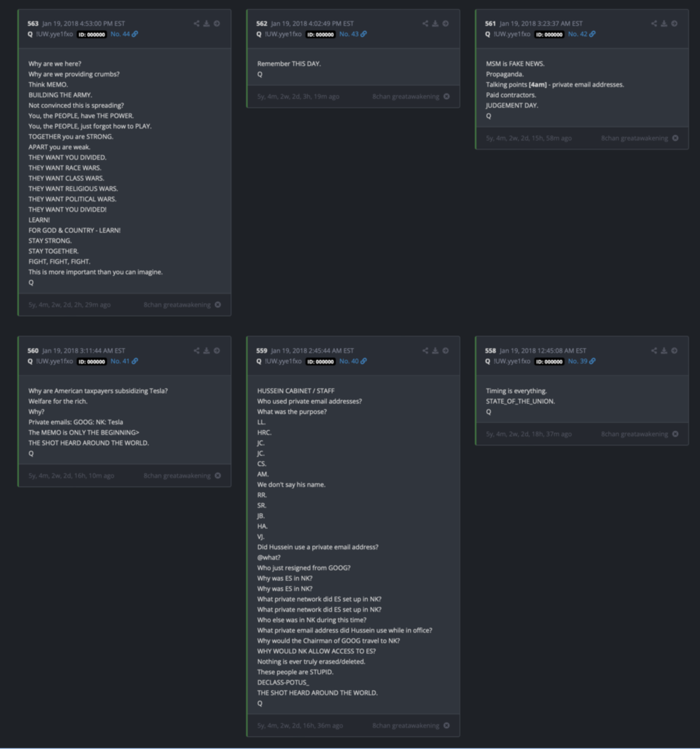
Task: Open the No. 42 link
Action: tap(582, 34)
